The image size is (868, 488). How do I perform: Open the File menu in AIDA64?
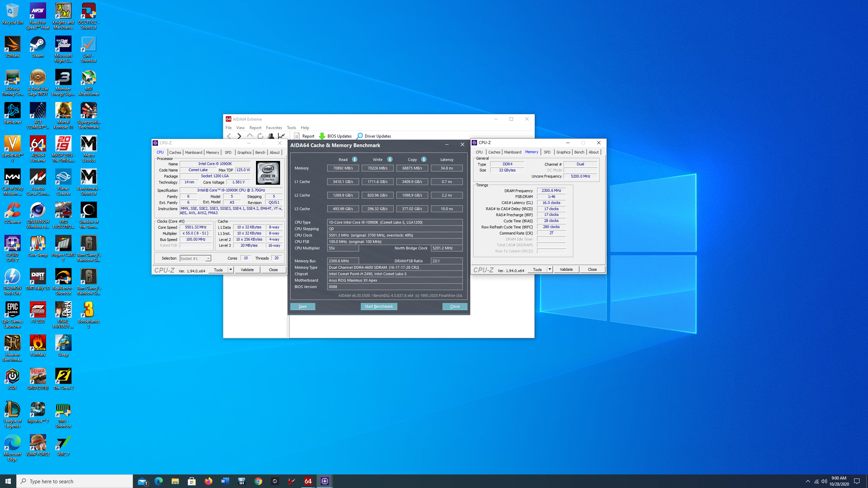coord(229,128)
